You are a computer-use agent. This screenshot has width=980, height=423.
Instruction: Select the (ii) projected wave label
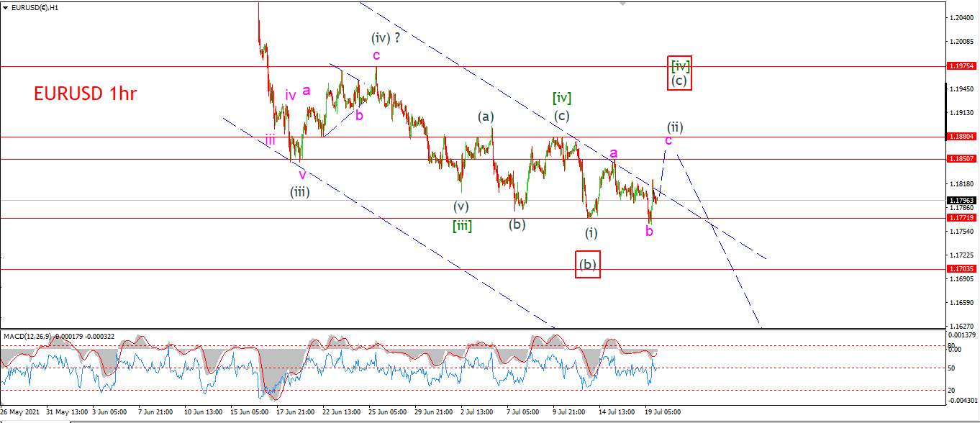coord(674,127)
